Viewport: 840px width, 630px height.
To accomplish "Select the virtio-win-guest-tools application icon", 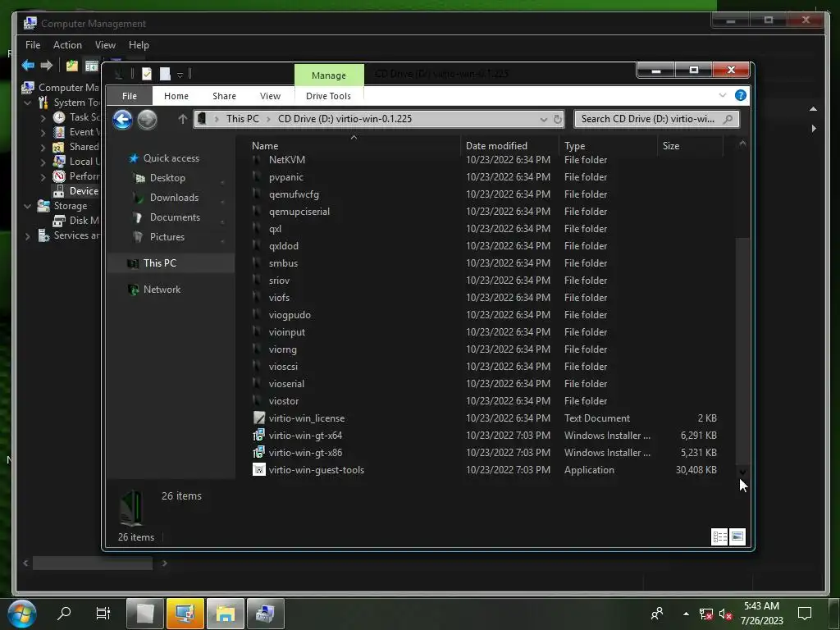I will [258, 469].
